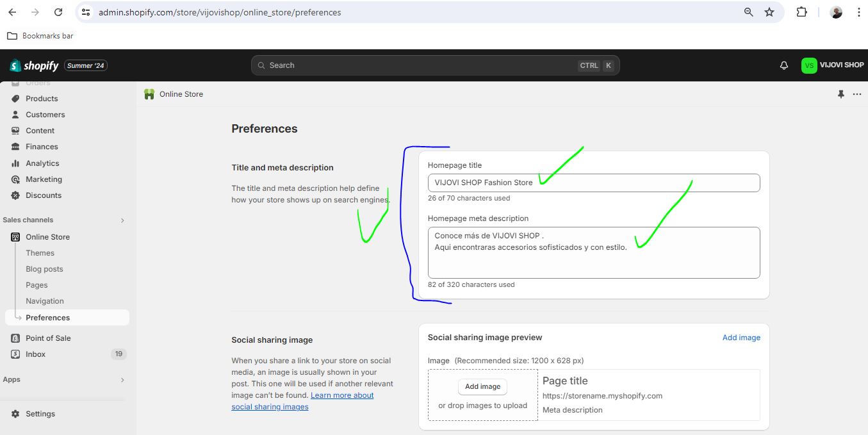Click the Point of Sale bag icon

(x=15, y=338)
